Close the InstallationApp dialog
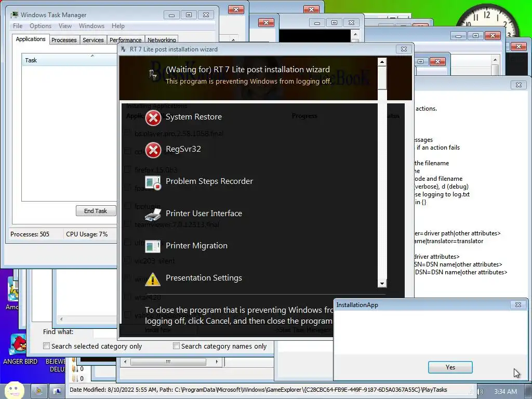This screenshot has height=399, width=532. pyautogui.click(x=518, y=304)
